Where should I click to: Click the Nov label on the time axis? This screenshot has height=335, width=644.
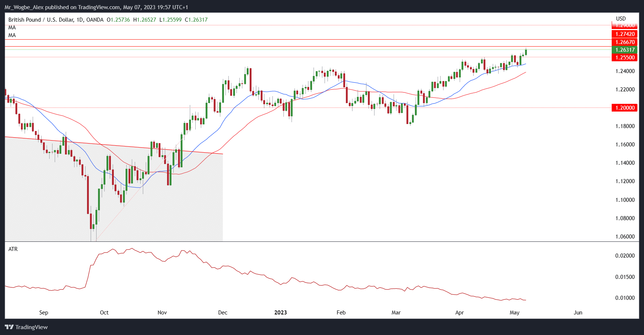[x=162, y=313]
